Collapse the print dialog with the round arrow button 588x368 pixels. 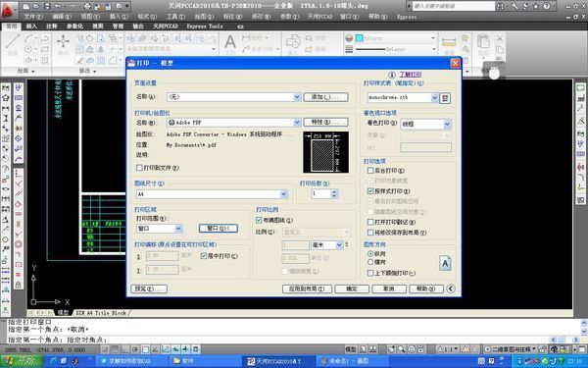(x=451, y=289)
